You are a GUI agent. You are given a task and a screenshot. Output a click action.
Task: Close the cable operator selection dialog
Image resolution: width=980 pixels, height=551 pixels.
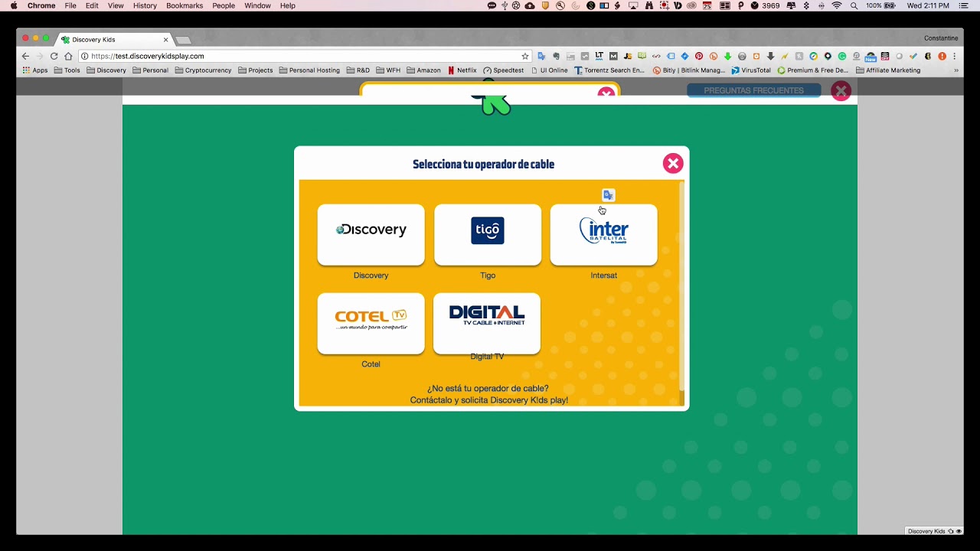pos(672,163)
